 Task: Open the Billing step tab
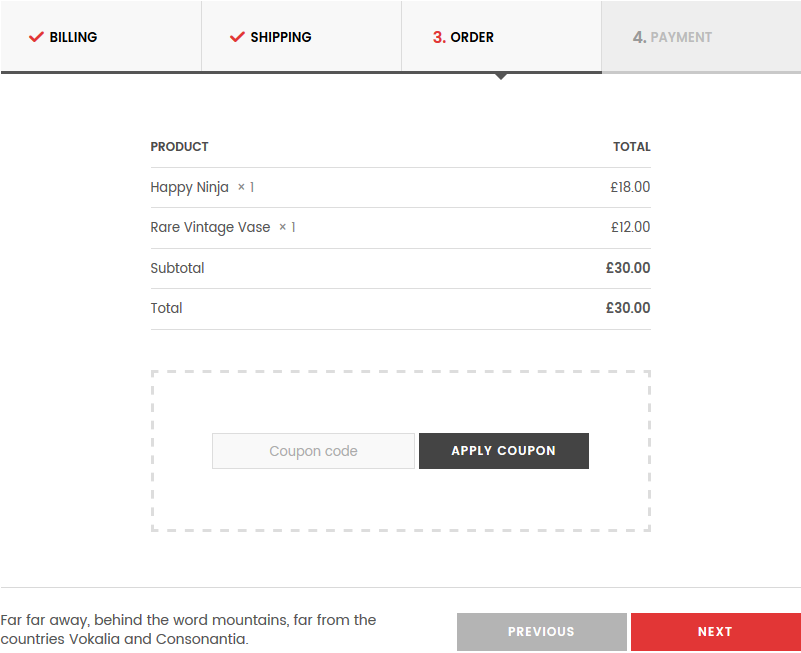click(101, 36)
